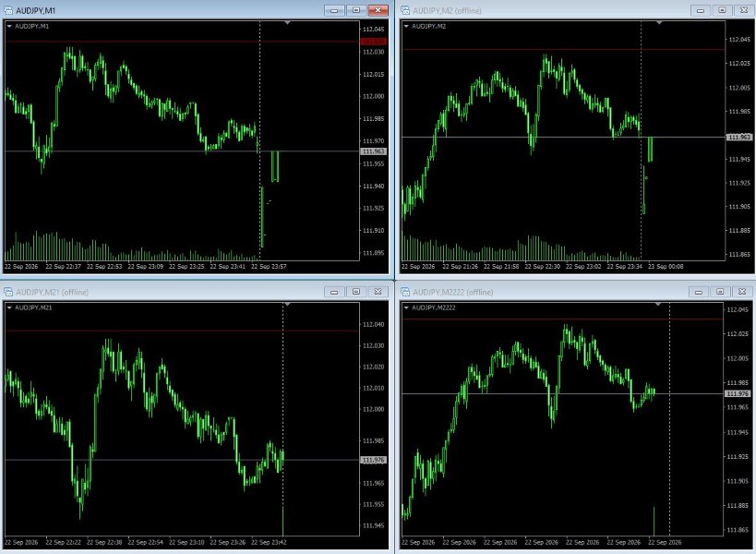756x554 pixels.
Task: Click the chart shift marker atop M1 chart
Action: 287,23
